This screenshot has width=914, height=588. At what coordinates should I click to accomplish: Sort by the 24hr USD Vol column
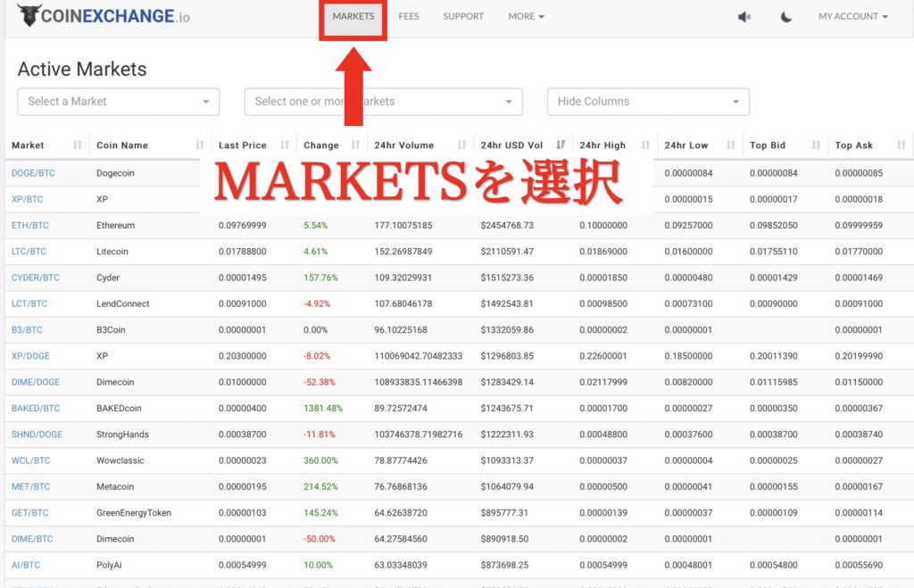pyautogui.click(x=523, y=145)
